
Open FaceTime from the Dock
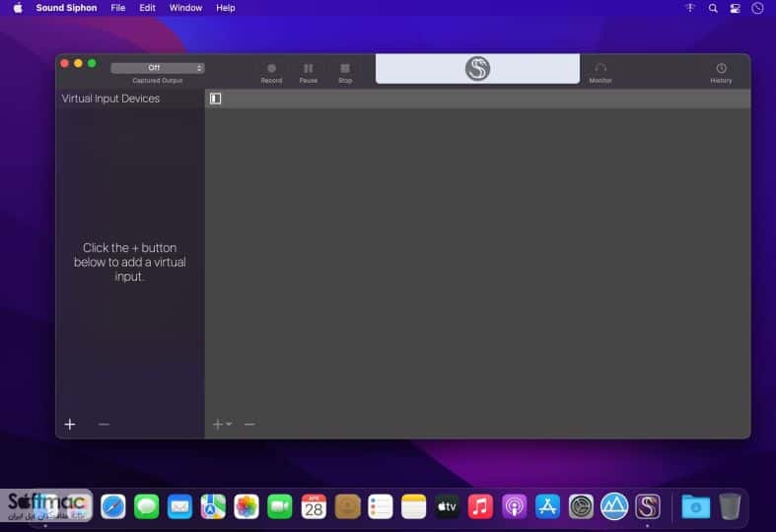[x=280, y=506]
